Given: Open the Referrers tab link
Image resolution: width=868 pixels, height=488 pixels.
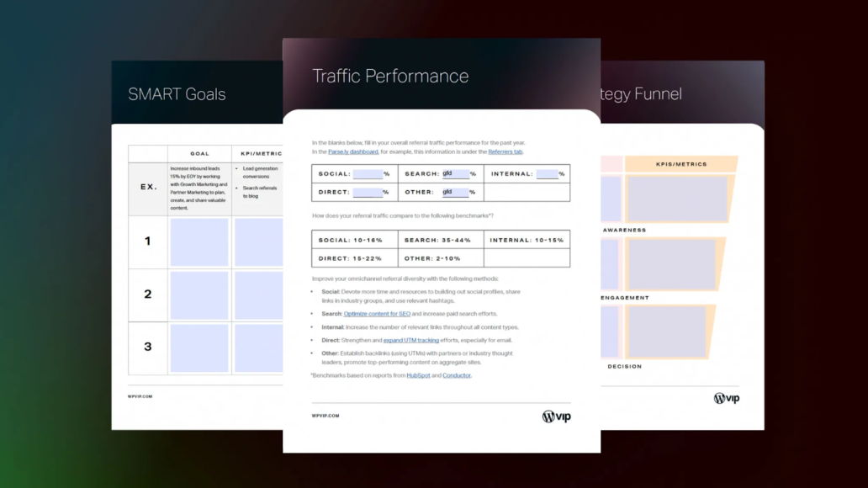Looking at the screenshot, I should click(x=505, y=151).
